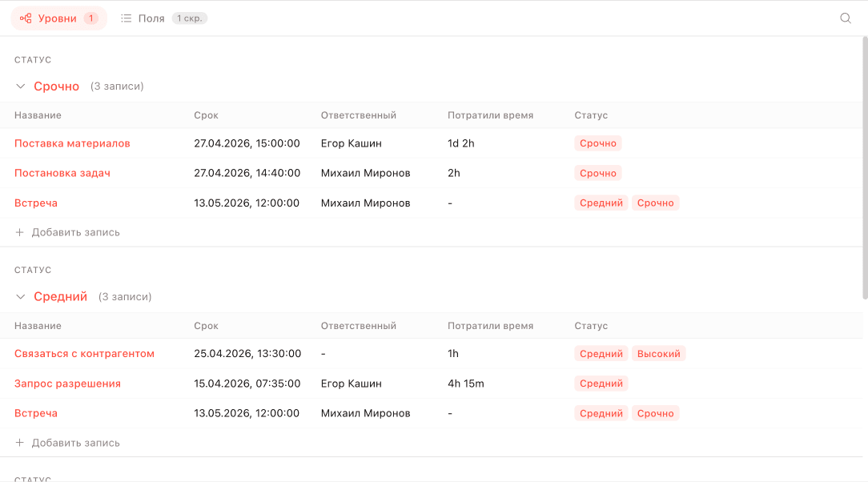868x482 pixels.
Task: Click Добавить запись in Срочно group
Action: pyautogui.click(x=75, y=232)
